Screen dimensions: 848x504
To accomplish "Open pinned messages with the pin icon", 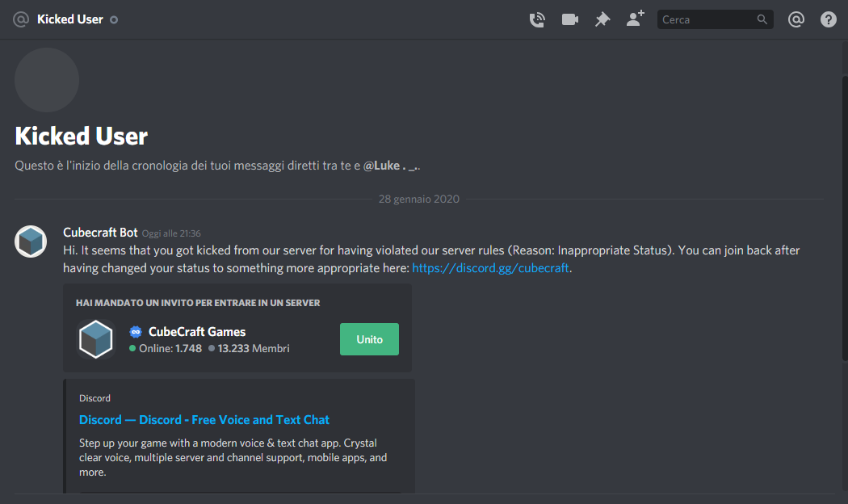I will pos(602,20).
